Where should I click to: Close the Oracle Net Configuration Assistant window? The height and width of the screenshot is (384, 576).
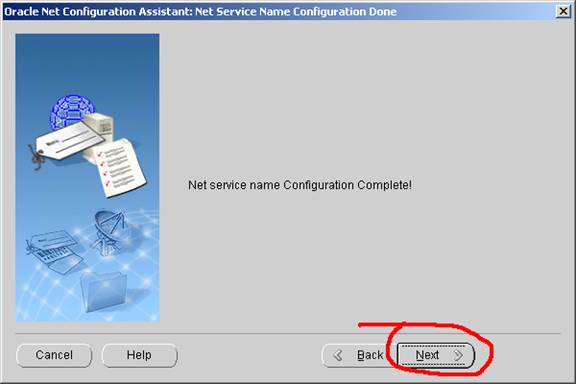coord(563,11)
